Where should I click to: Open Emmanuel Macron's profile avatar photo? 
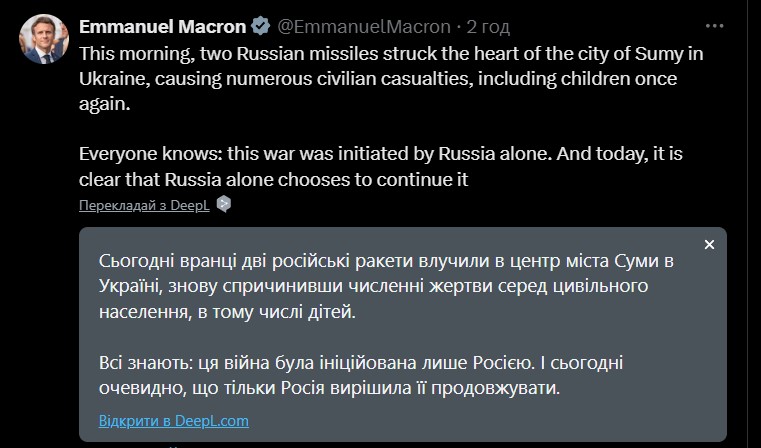[x=40, y=41]
